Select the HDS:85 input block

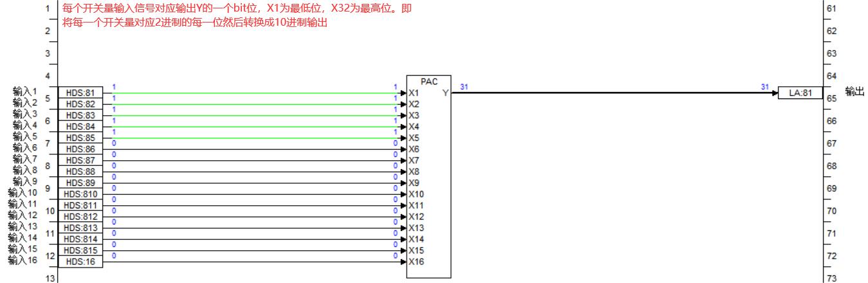[80, 138]
